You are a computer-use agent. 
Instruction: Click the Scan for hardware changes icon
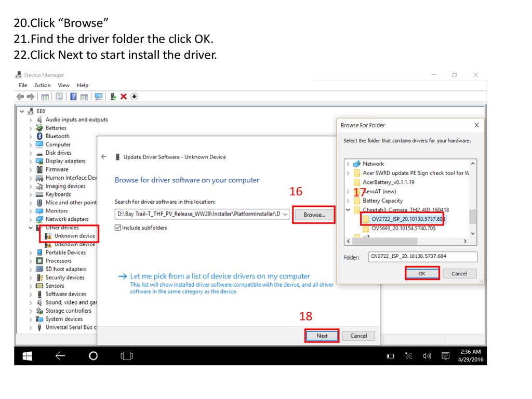pos(99,97)
